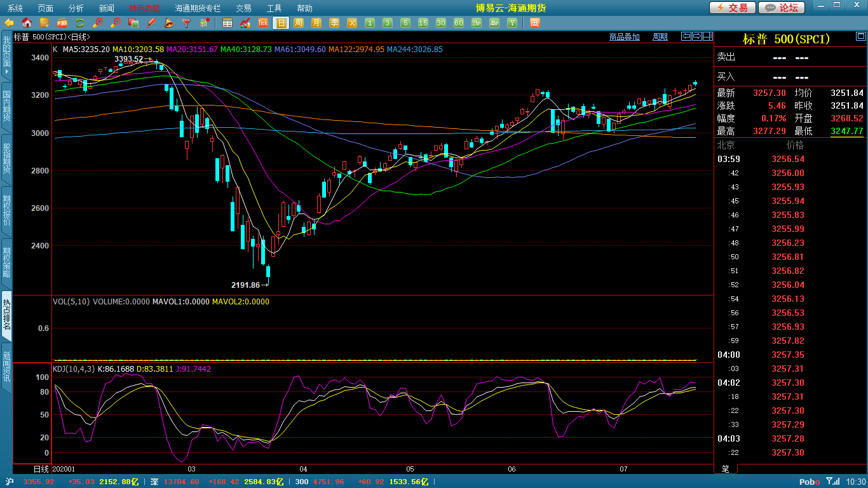This screenshot has width=868, height=488.
Task: Select the 60 minute period button
Action: 459,23
